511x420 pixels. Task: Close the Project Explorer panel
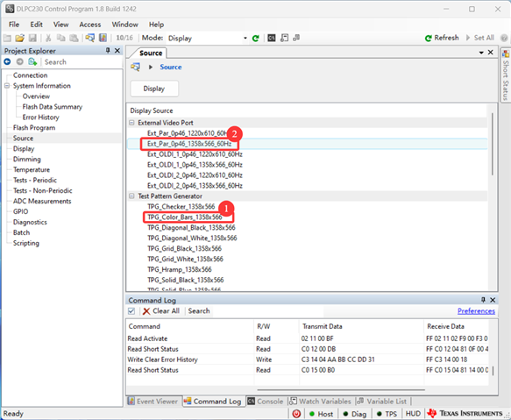(117, 51)
